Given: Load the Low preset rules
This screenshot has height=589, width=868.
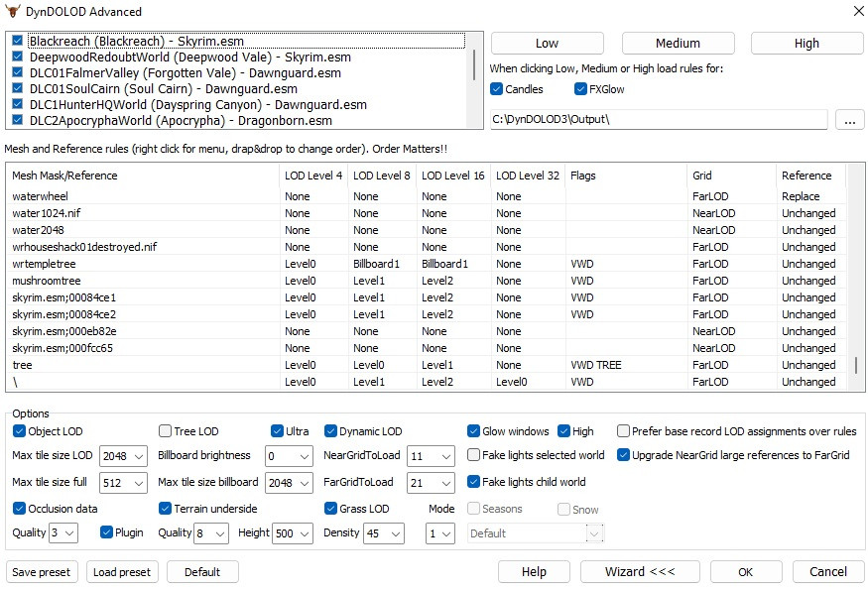Looking at the screenshot, I should pyautogui.click(x=547, y=44).
